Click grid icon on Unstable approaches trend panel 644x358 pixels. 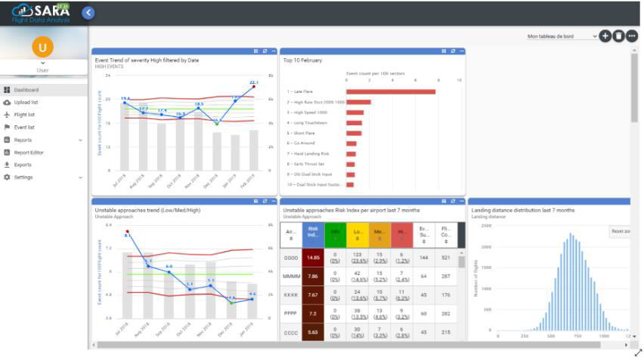tap(255, 201)
